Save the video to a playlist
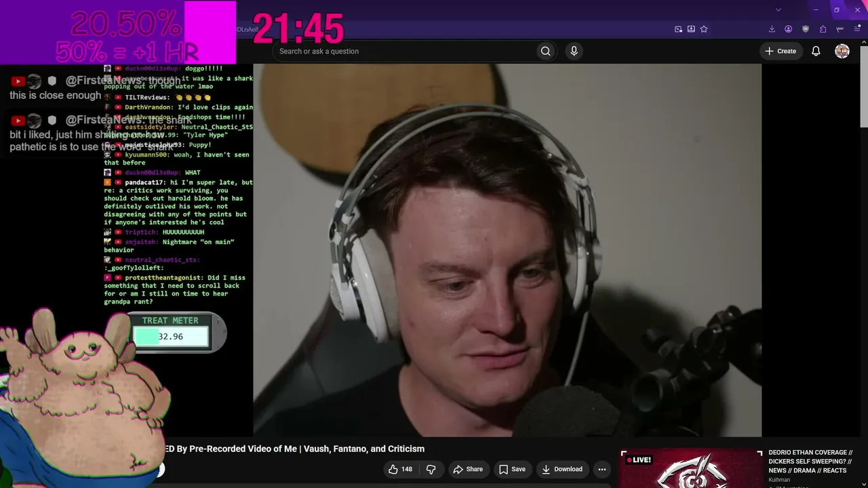Image resolution: width=868 pixels, height=488 pixels. point(512,469)
